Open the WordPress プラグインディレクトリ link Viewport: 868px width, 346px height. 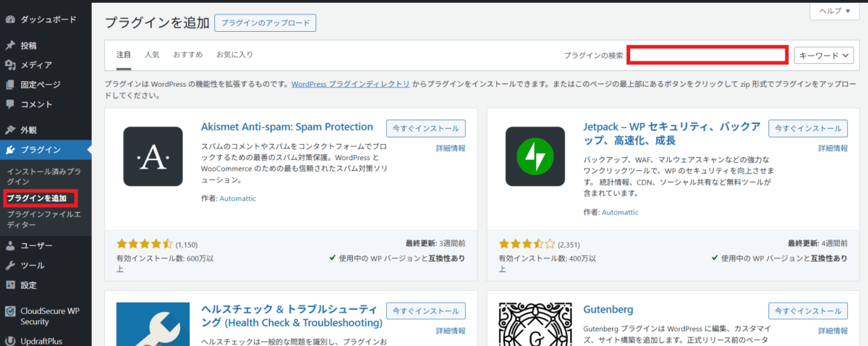pos(350,84)
